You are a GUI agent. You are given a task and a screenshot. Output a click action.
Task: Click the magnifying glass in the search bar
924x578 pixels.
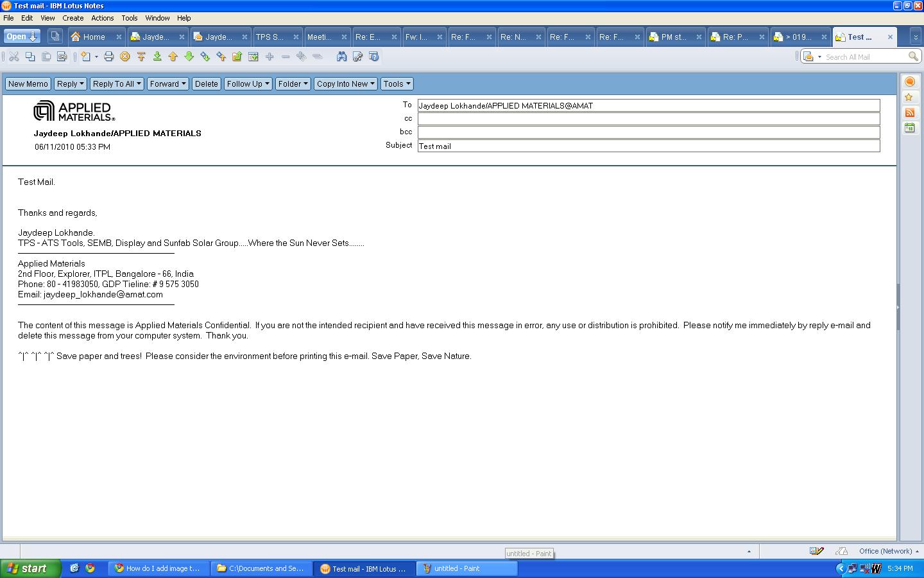(x=914, y=57)
